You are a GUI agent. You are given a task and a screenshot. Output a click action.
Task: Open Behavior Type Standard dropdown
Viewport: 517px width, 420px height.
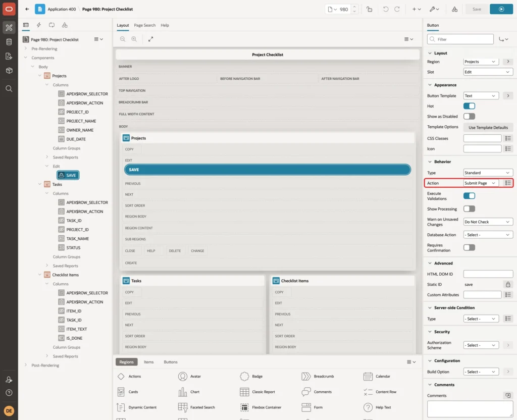(x=488, y=173)
